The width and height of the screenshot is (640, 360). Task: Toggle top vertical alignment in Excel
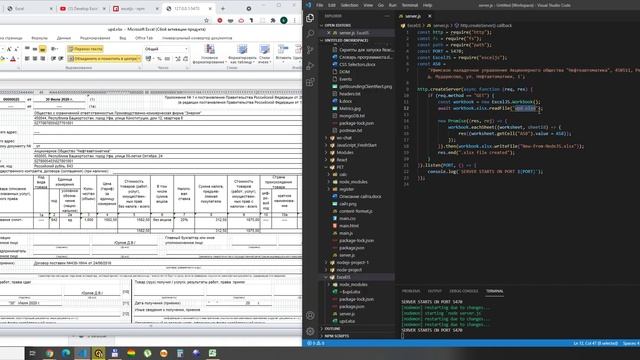tap(27, 49)
